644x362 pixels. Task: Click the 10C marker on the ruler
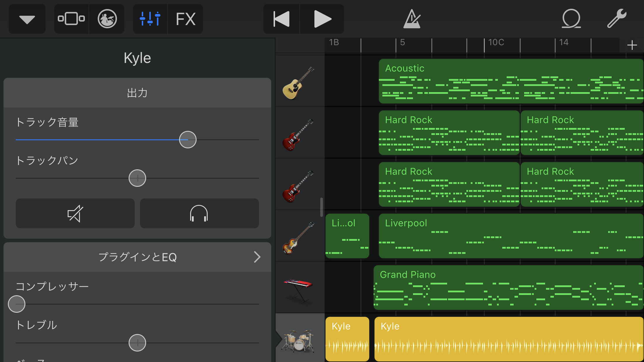[x=496, y=43]
